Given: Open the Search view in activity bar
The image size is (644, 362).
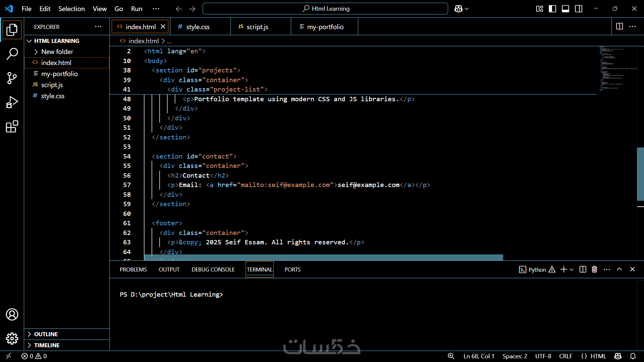Looking at the screenshot, I should 12,54.
